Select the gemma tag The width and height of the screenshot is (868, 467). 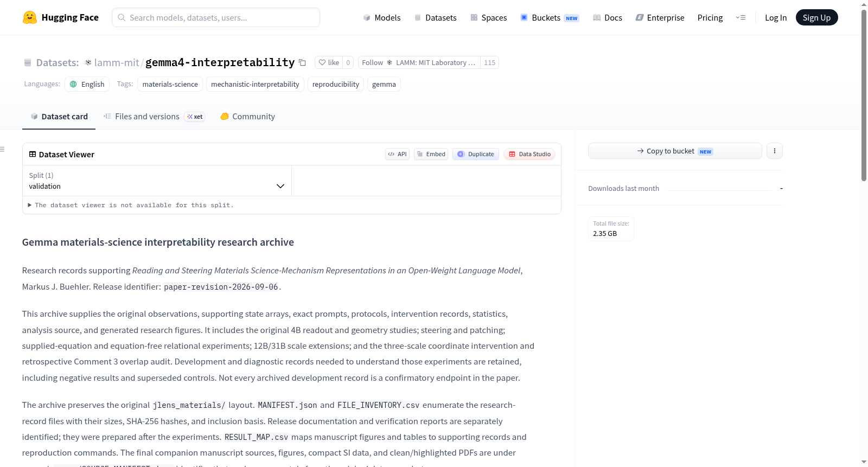pyautogui.click(x=384, y=84)
